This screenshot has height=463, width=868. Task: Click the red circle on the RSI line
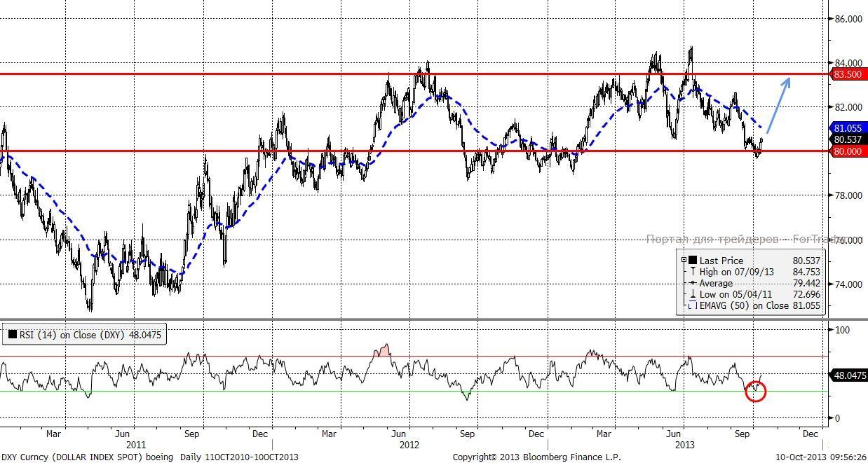[756, 391]
